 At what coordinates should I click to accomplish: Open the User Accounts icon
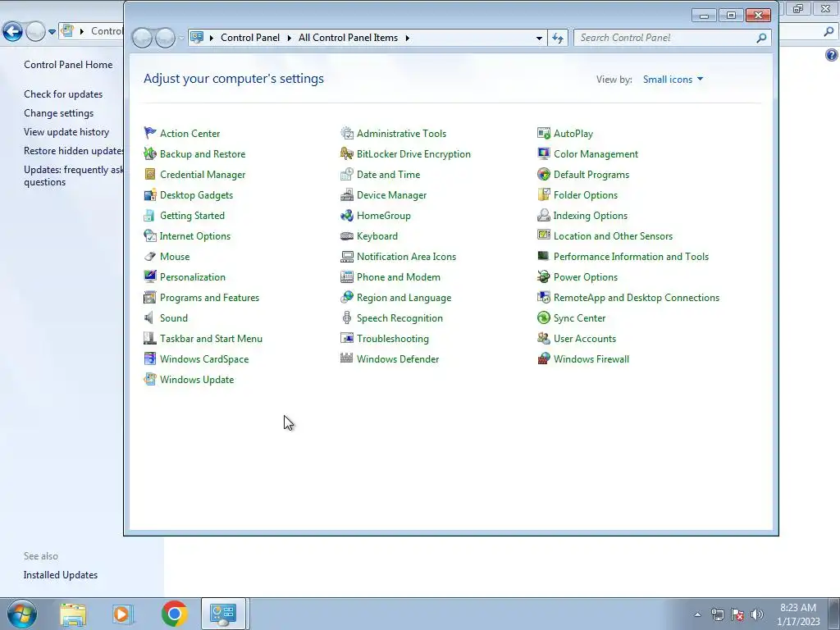tap(544, 339)
